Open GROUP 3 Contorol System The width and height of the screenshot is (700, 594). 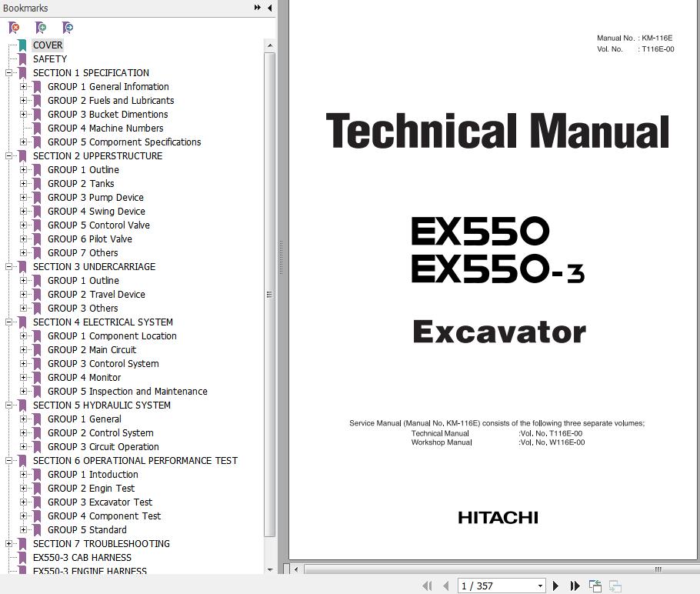pyautogui.click(x=103, y=363)
